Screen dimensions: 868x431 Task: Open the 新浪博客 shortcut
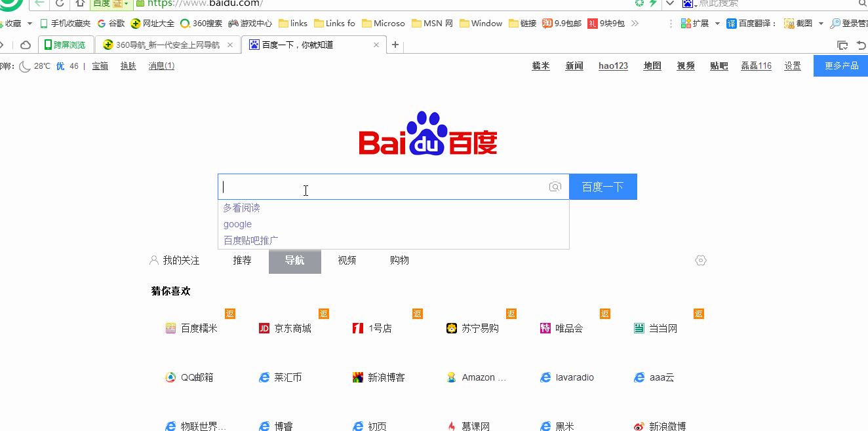(x=379, y=377)
